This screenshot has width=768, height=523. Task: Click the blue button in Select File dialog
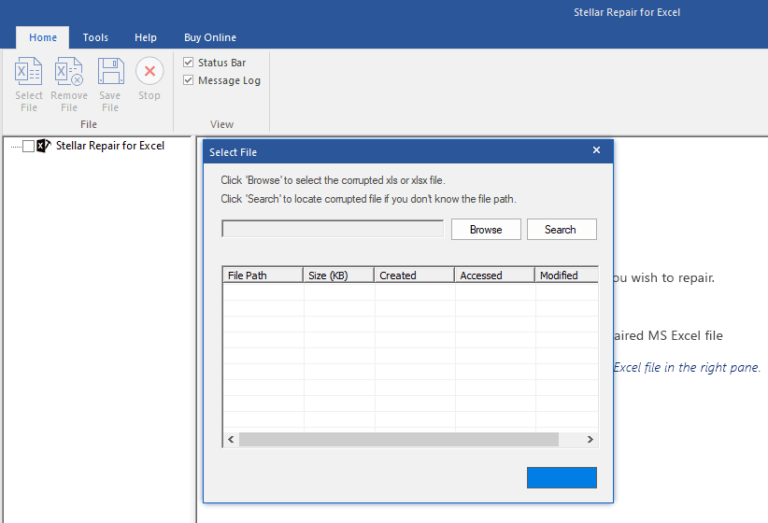[x=561, y=477]
